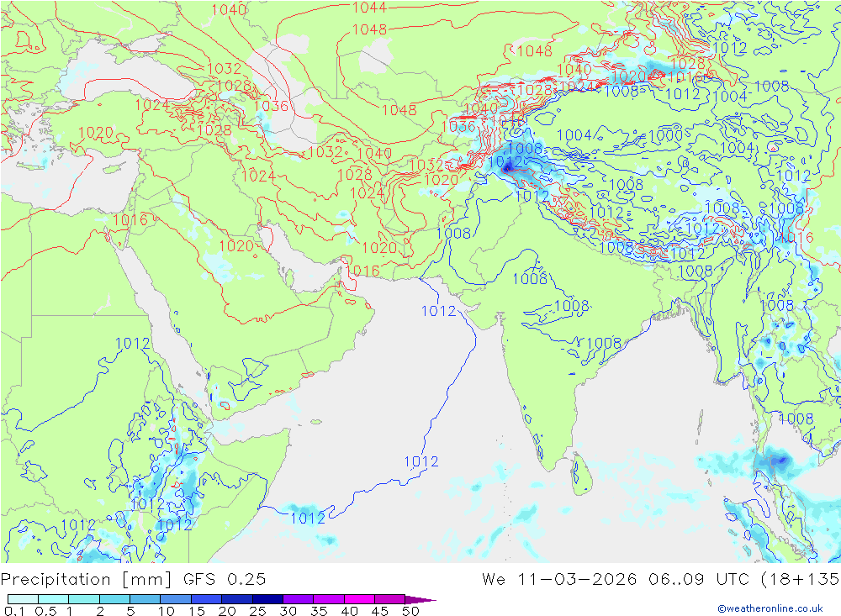Click the '1044' isobar label at top
The image size is (841, 616).
(x=369, y=8)
